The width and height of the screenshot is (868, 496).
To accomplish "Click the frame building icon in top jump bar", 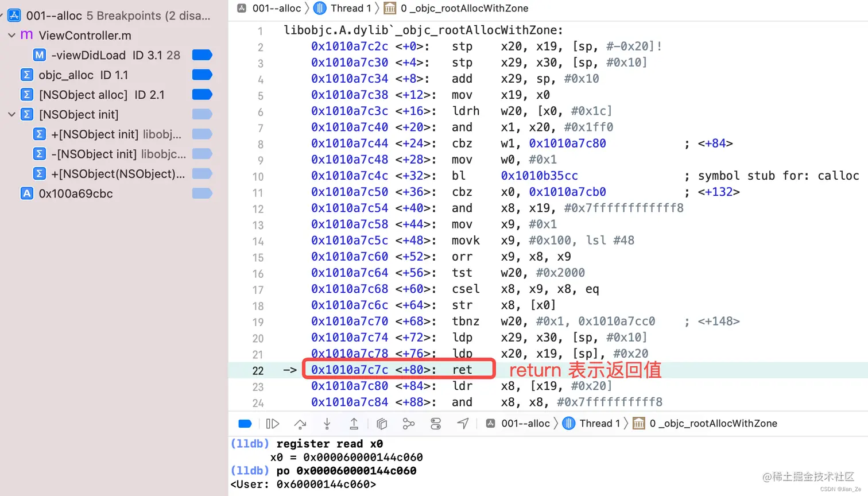I will (390, 8).
